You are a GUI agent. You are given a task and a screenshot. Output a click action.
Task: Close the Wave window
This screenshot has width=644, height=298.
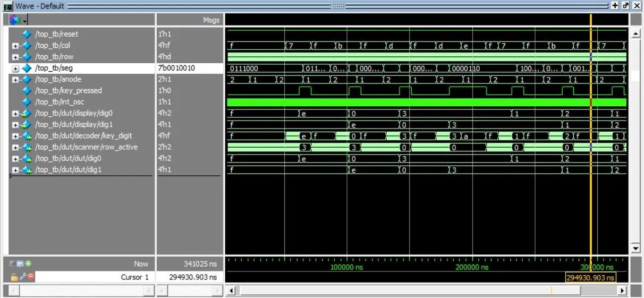pos(635,5)
